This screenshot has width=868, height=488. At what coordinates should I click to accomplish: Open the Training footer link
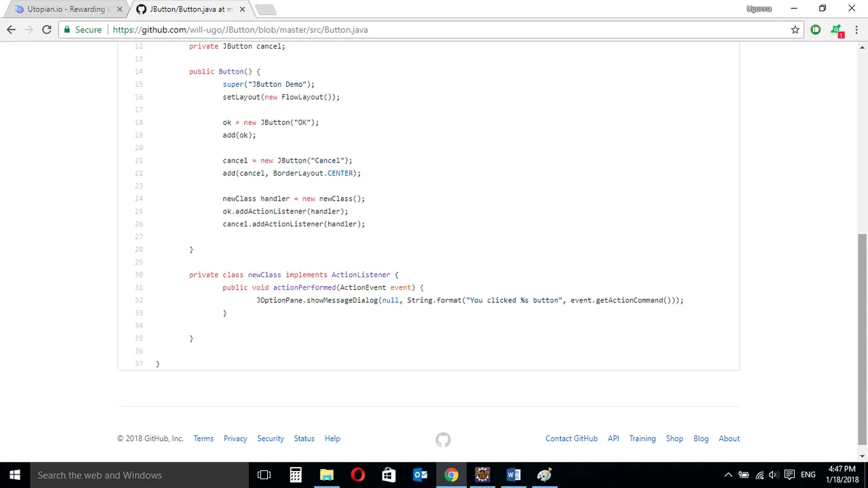(x=642, y=439)
